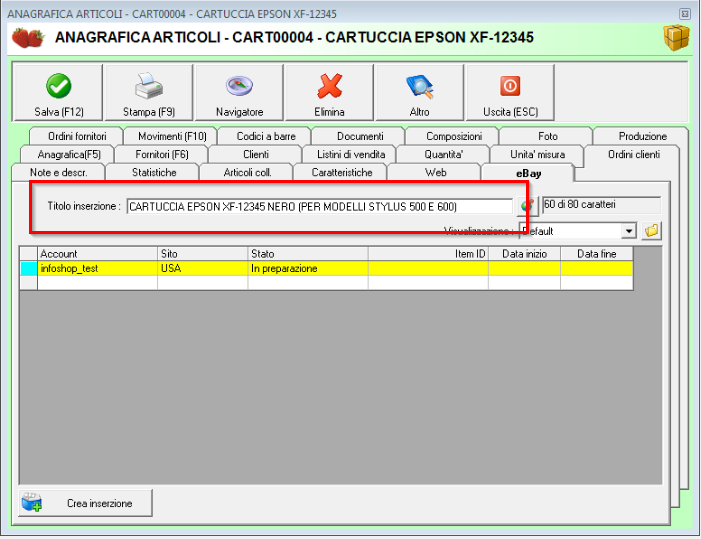Image resolution: width=701 pixels, height=539 pixels.
Task: Open the Quantita' tab
Action: click(x=443, y=155)
